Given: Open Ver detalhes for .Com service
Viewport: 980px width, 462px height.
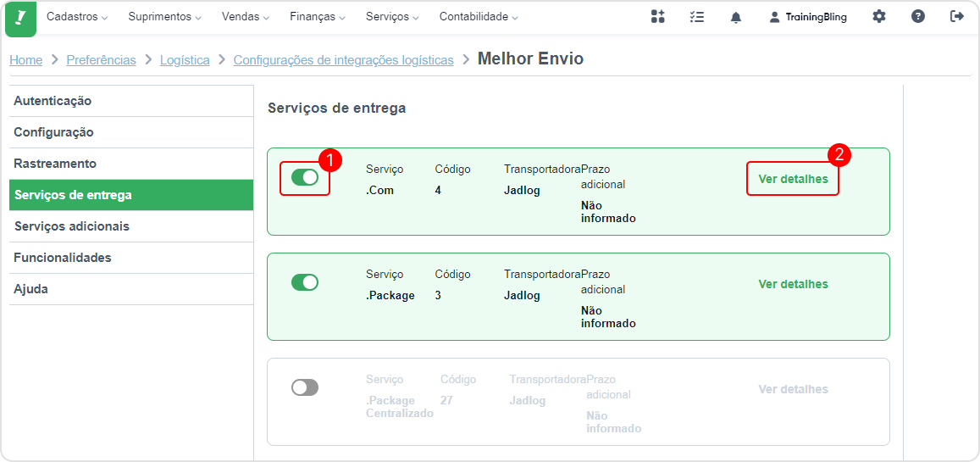Looking at the screenshot, I should pos(793,179).
